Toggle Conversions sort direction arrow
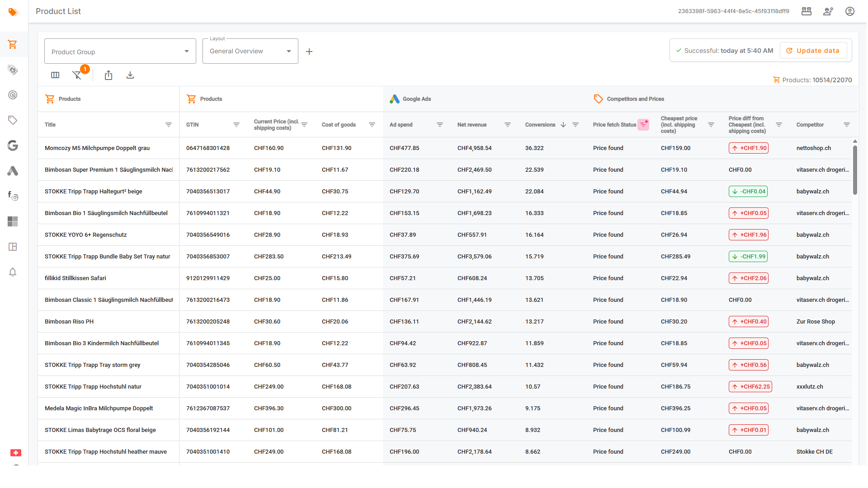The height and width of the screenshot is (488, 868). click(563, 125)
